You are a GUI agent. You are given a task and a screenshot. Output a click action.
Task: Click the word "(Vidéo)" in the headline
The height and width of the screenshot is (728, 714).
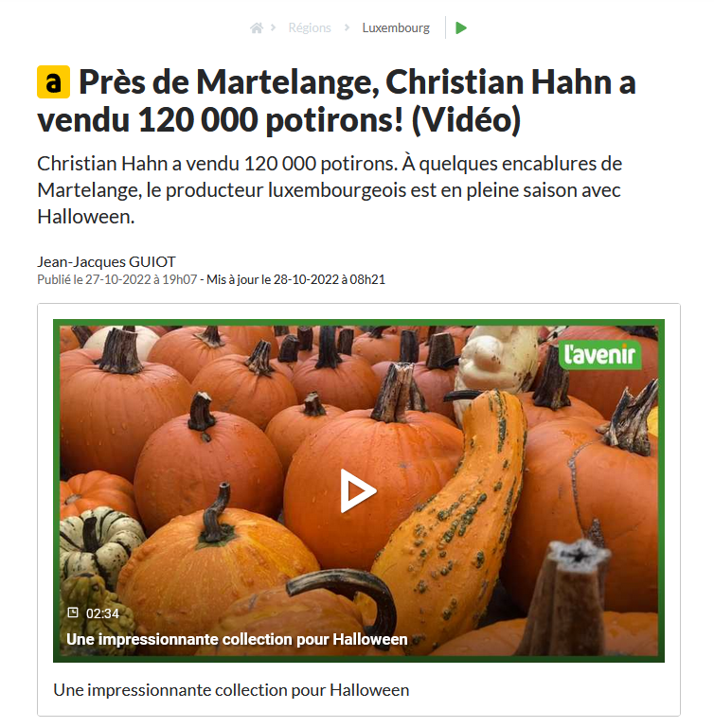click(x=467, y=120)
